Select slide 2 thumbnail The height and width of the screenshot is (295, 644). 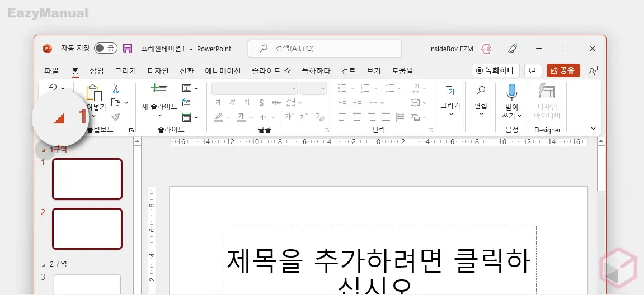pos(87,229)
